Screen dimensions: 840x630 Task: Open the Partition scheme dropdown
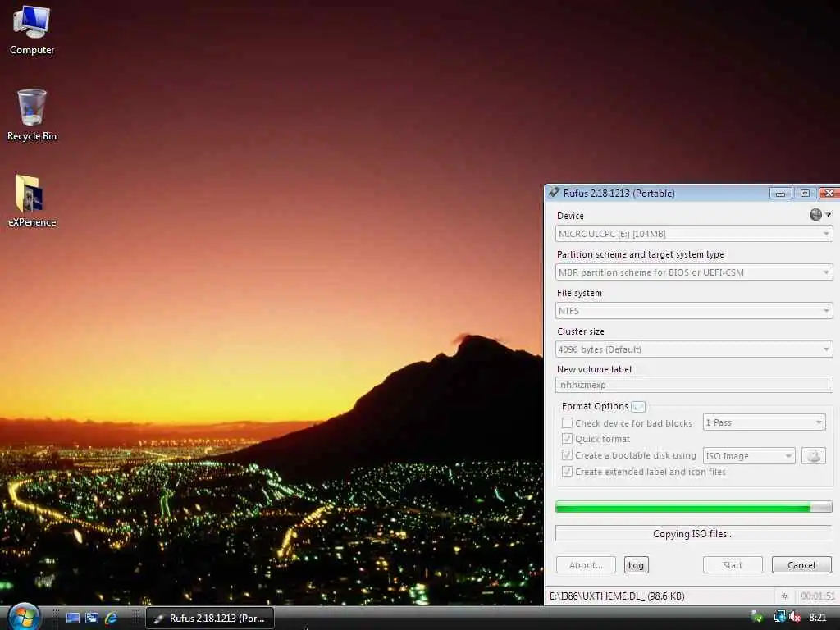click(x=694, y=272)
